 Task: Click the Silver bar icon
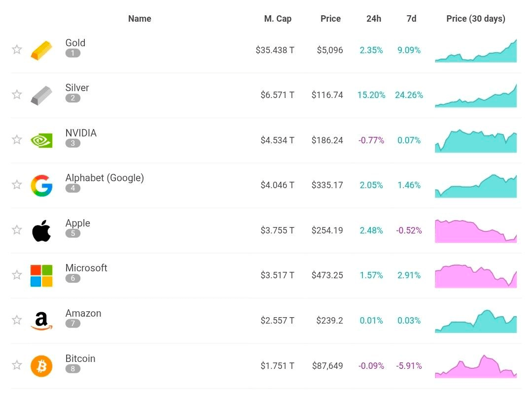[x=41, y=95]
